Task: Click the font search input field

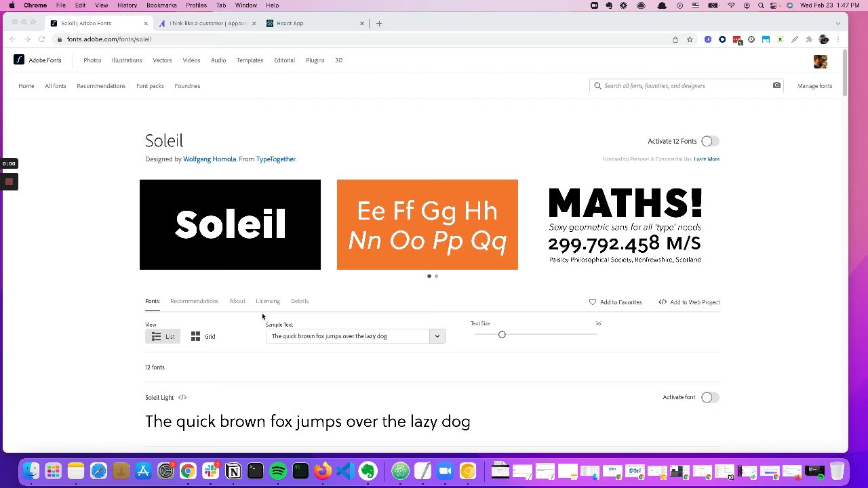Action: tap(686, 86)
